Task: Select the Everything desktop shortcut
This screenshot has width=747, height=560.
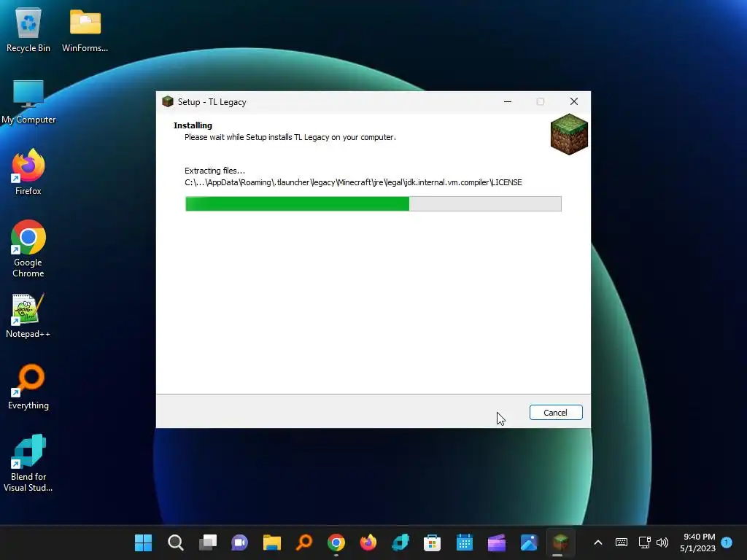Action: point(28,386)
